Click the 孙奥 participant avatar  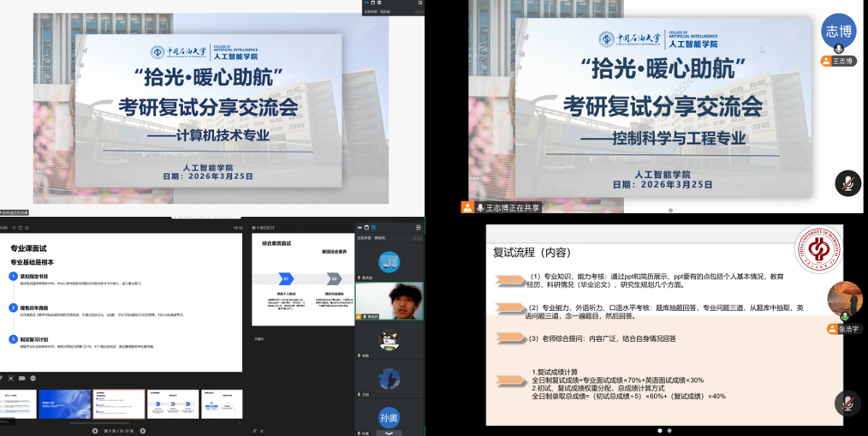389,417
